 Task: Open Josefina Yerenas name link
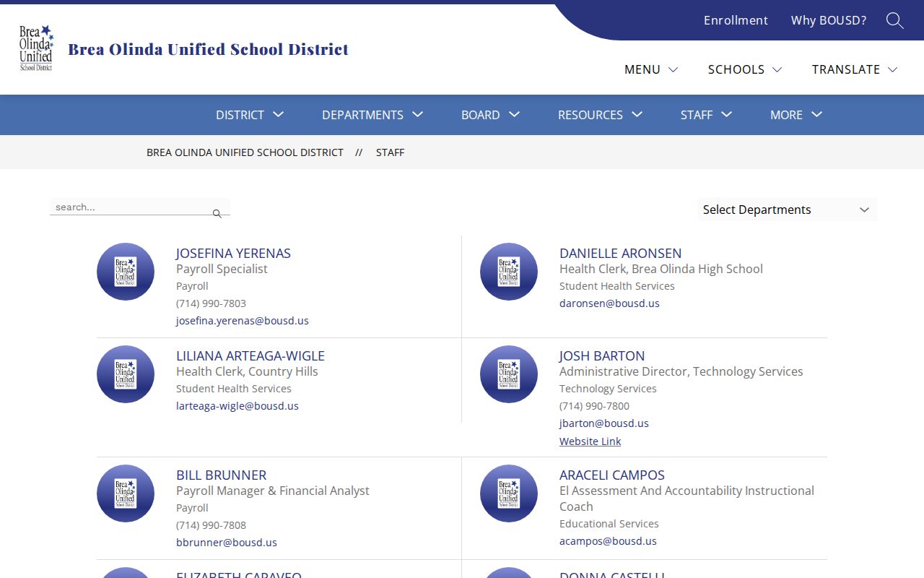[x=233, y=253]
